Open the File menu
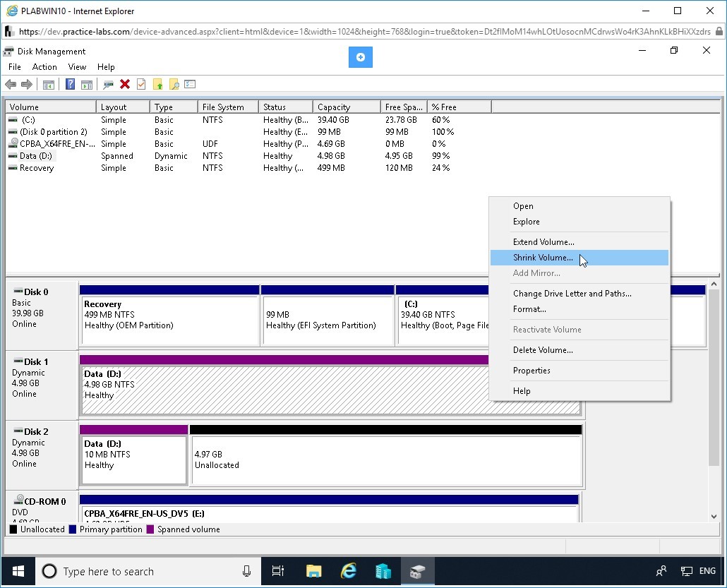The width and height of the screenshot is (727, 588). click(15, 67)
